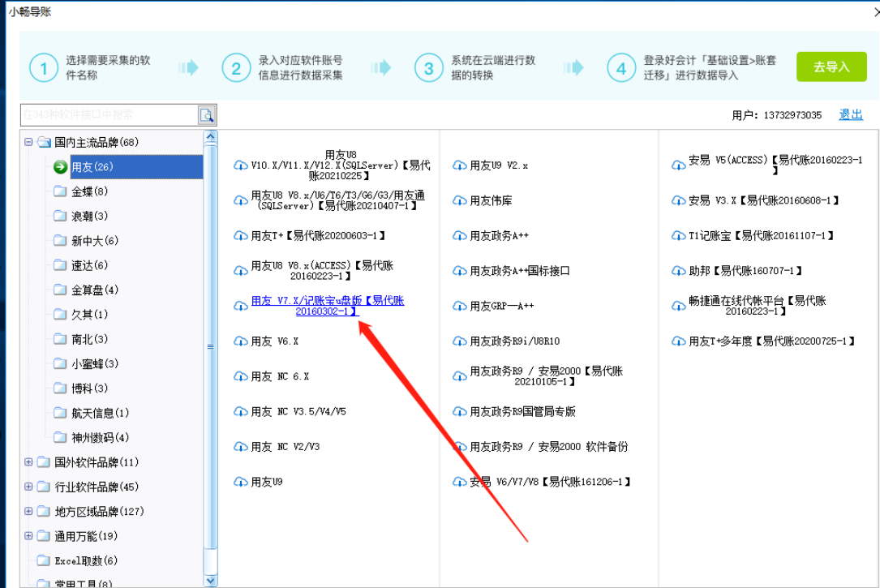Select 浪潮(3) in the brand tree
Screen dimensions: 880x588
pyautogui.click(x=89, y=216)
